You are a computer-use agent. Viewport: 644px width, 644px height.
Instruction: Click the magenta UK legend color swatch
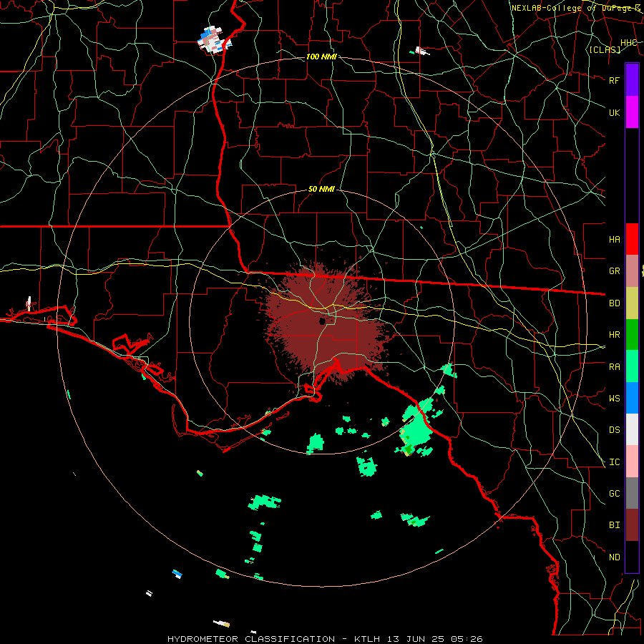[632, 112]
